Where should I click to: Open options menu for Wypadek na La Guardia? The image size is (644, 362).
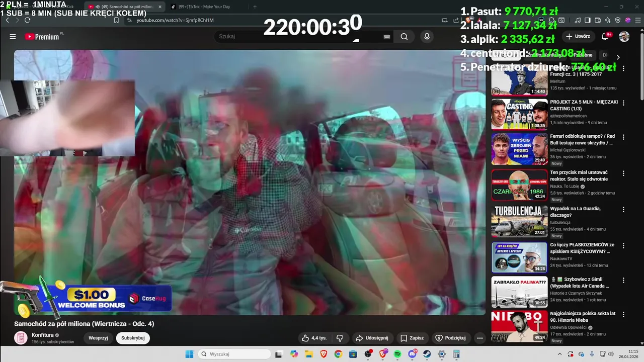coord(623,209)
